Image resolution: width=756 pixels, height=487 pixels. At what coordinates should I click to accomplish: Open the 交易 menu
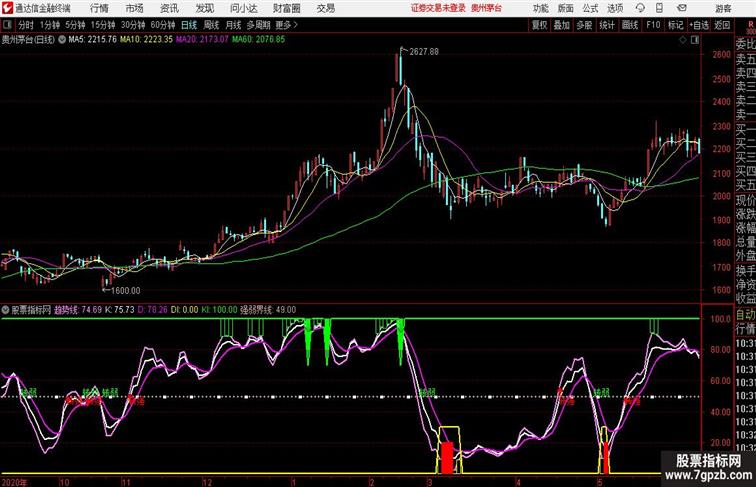(x=325, y=8)
